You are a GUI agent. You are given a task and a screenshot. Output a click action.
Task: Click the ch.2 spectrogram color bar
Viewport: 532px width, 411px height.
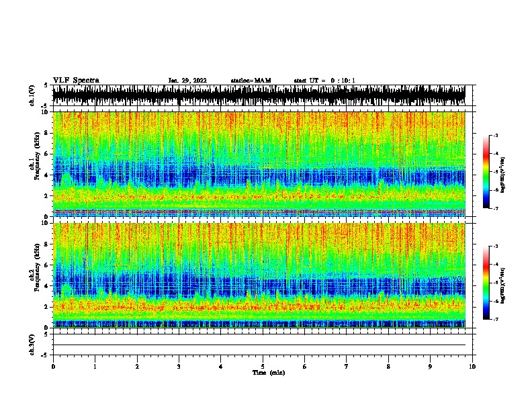(x=486, y=283)
